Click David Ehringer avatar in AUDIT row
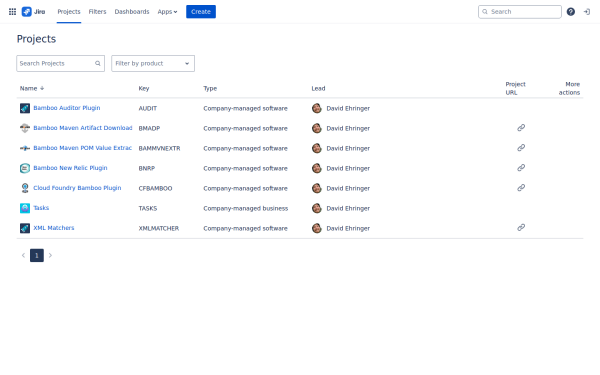Image resolution: width=600 pixels, height=375 pixels. point(316,108)
